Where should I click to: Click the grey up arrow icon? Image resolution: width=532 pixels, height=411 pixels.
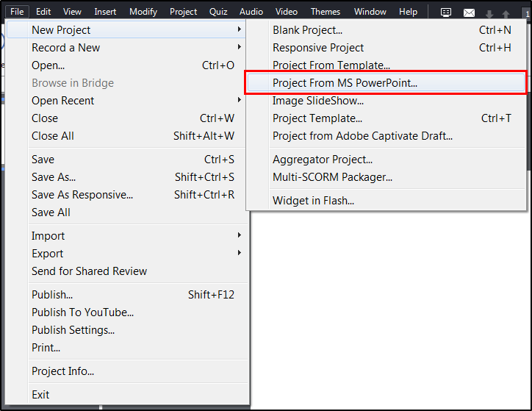506,14
